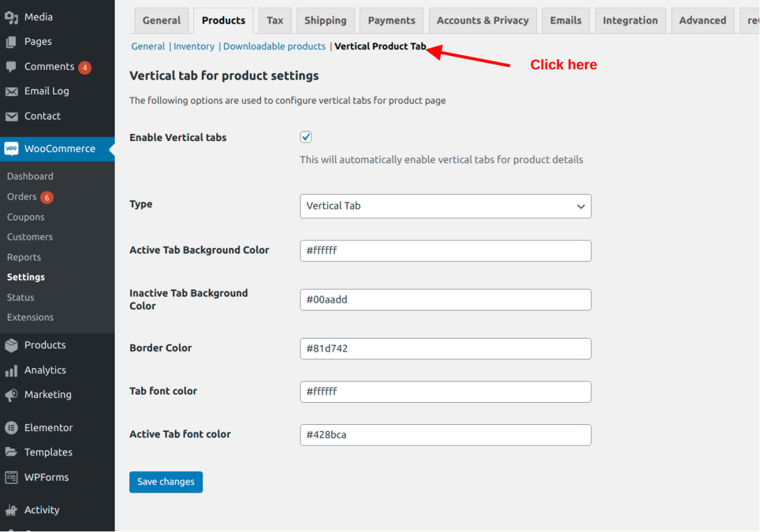
Task: Uncheck the Enable Vertical tabs checkbox
Action: click(305, 137)
